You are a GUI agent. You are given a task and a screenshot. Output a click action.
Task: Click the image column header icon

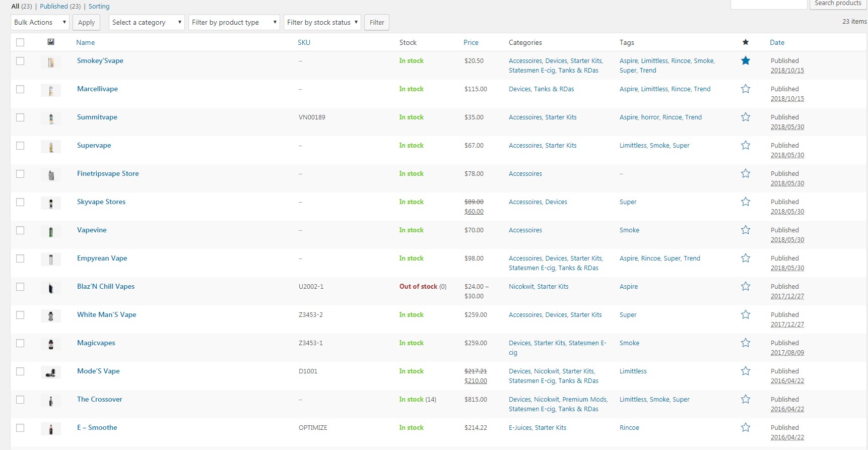51,42
